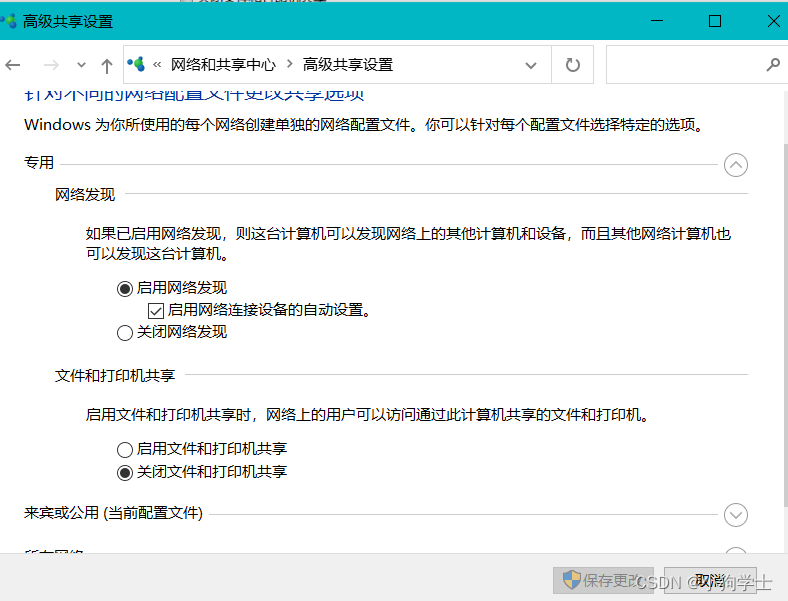Click the double chevron before 网络和共享中心
This screenshot has width=788, height=601.
tap(157, 65)
